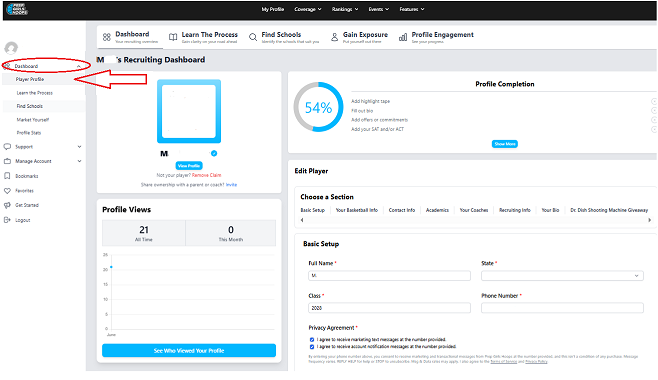Click the circle icon beside Fill out bio
658x380 pixels.
(654, 111)
